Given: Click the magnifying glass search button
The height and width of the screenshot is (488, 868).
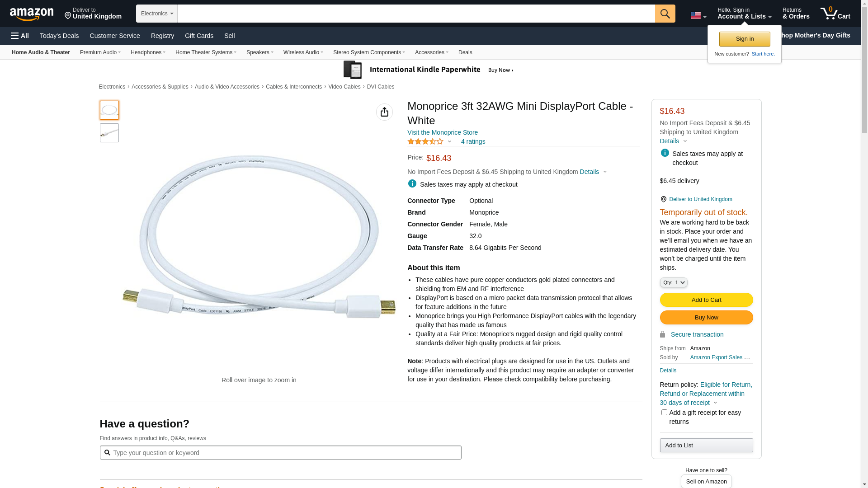Looking at the screenshot, I should [665, 14].
